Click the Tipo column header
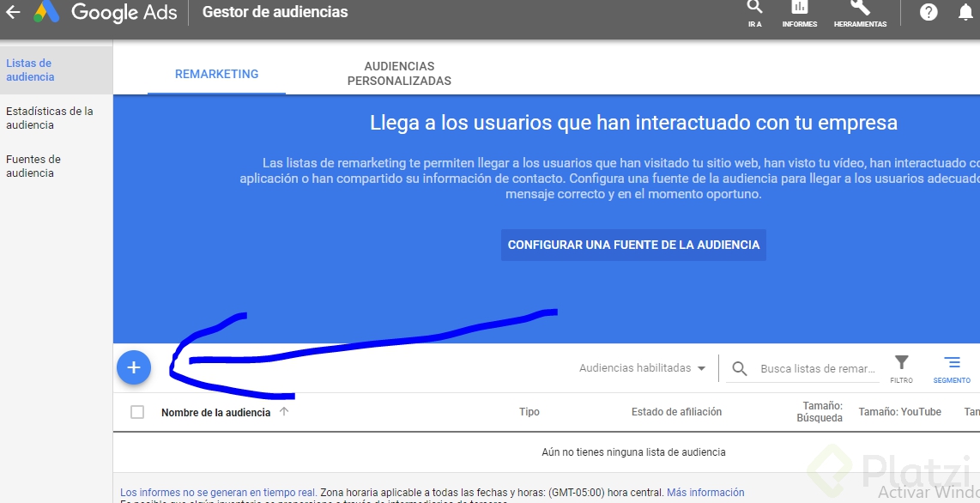This screenshot has height=503, width=980. (529, 412)
